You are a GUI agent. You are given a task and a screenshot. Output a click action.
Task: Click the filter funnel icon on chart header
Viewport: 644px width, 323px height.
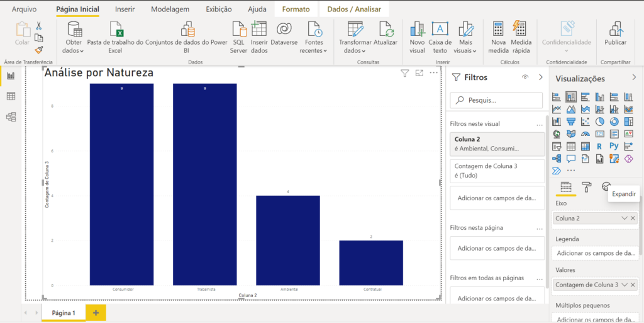point(404,73)
